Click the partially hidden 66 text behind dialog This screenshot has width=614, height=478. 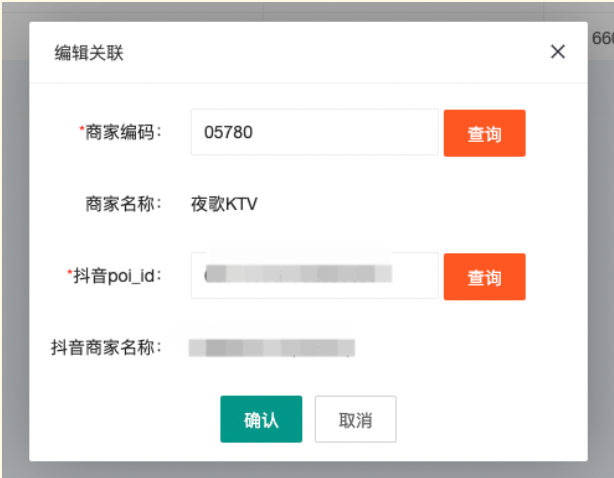pos(603,39)
